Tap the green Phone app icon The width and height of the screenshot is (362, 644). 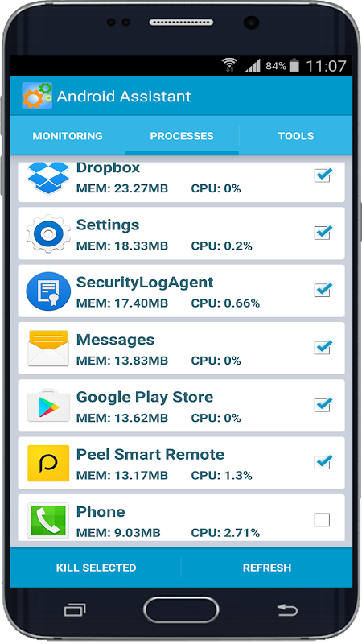coord(48,520)
